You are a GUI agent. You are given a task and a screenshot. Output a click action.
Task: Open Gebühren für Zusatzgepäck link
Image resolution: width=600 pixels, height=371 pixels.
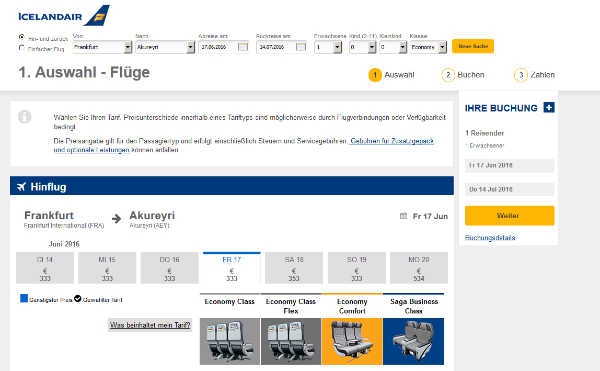tap(392, 141)
